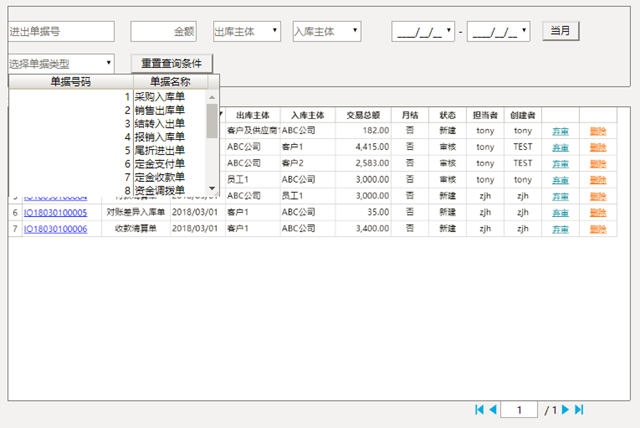Click 删除 on the 4,415.00 row
This screenshot has height=428, width=640.
pos(598,147)
